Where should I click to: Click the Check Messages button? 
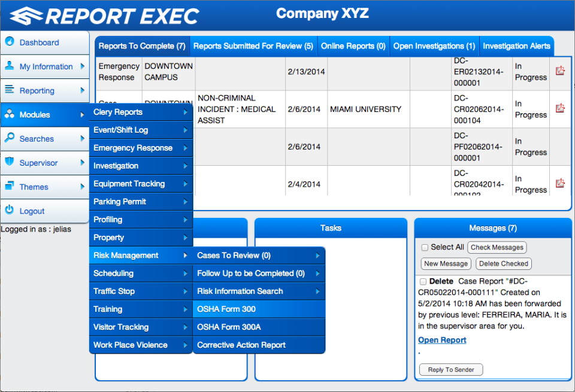click(x=497, y=248)
